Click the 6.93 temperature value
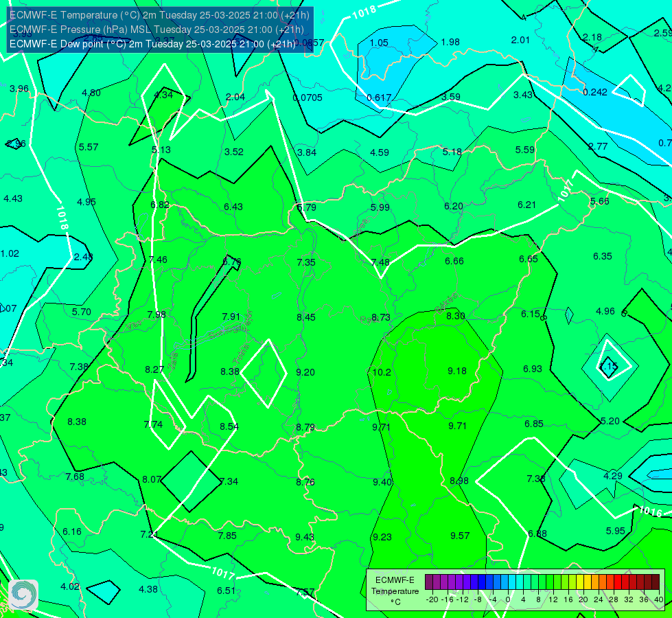The height and width of the screenshot is (618, 672). [x=532, y=369]
